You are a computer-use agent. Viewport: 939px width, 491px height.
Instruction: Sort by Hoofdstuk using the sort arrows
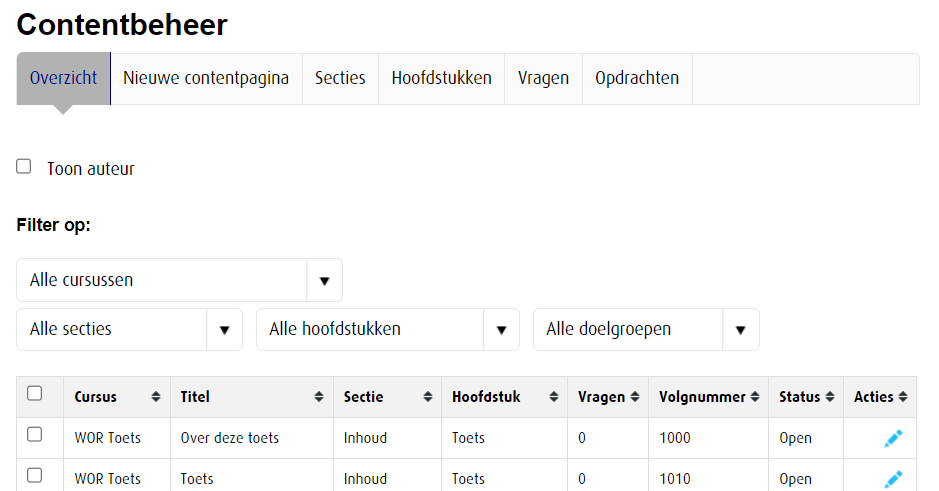pyautogui.click(x=553, y=397)
